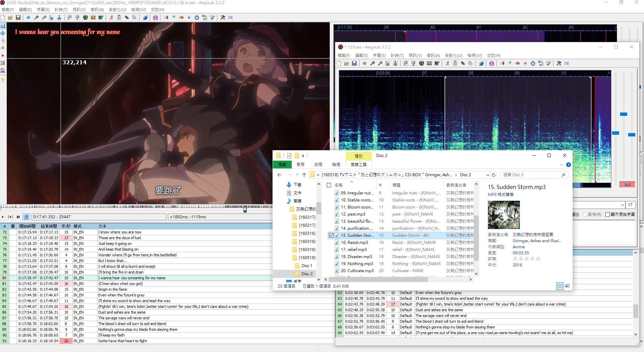The width and height of the screenshot is (644, 352).
Task: Click Open subtitles folder icon in main Aegisub window
Action: (10, 18)
